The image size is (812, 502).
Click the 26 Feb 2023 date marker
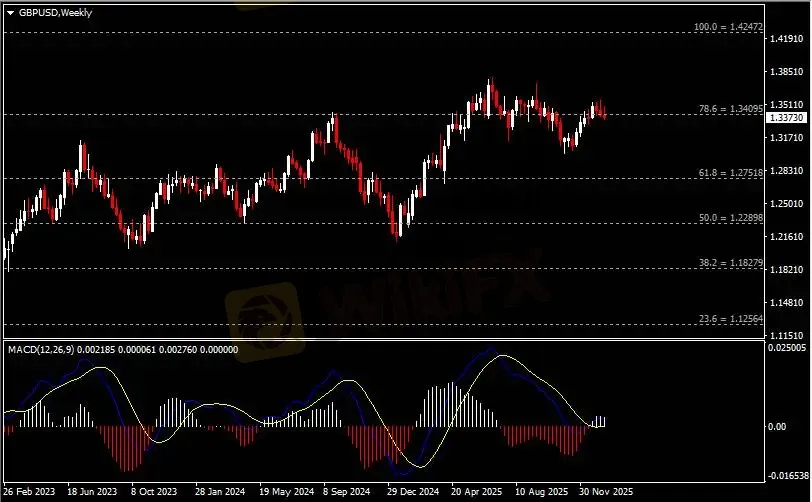point(31,492)
